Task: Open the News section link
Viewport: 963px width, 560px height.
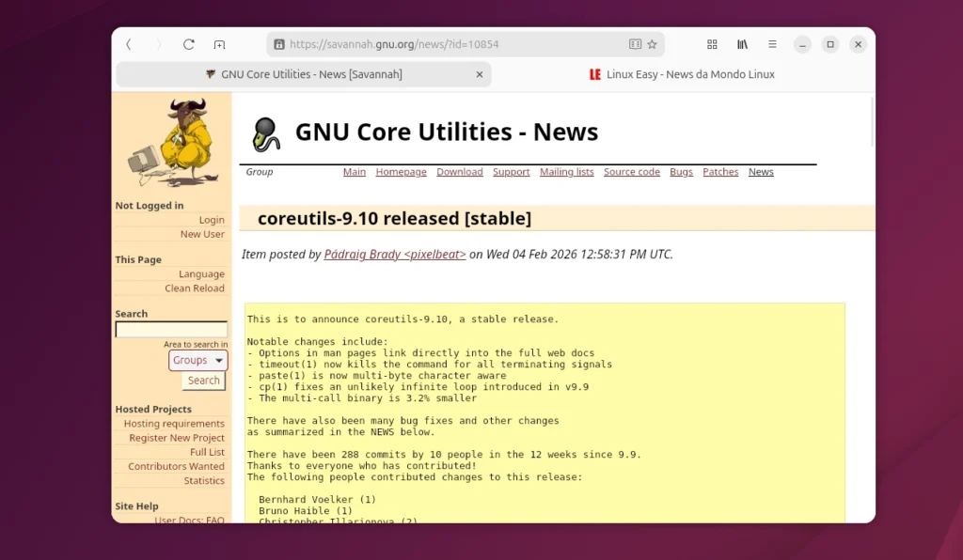Action: click(760, 172)
